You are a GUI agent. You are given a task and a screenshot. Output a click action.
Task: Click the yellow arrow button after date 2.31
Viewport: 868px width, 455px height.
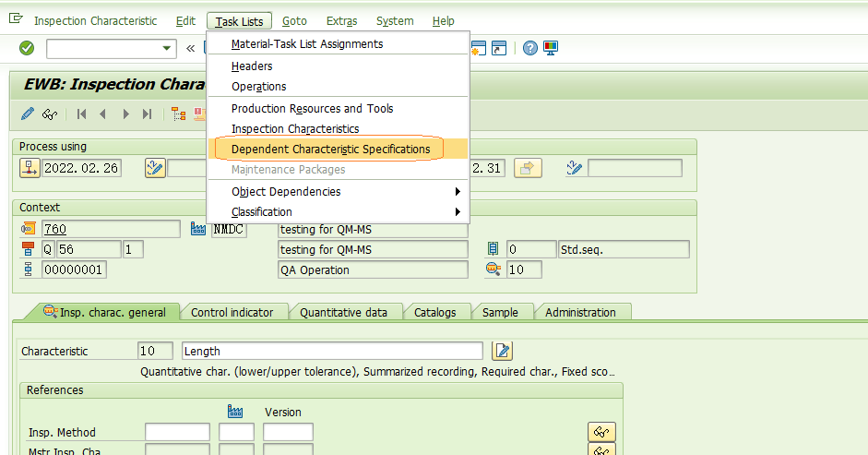tap(528, 168)
